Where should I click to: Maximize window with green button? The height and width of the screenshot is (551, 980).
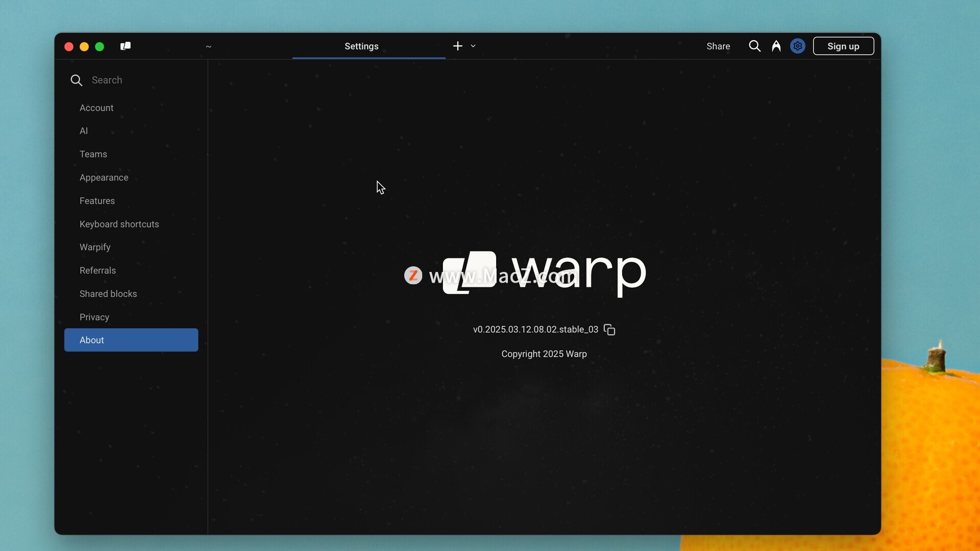pyautogui.click(x=100, y=47)
